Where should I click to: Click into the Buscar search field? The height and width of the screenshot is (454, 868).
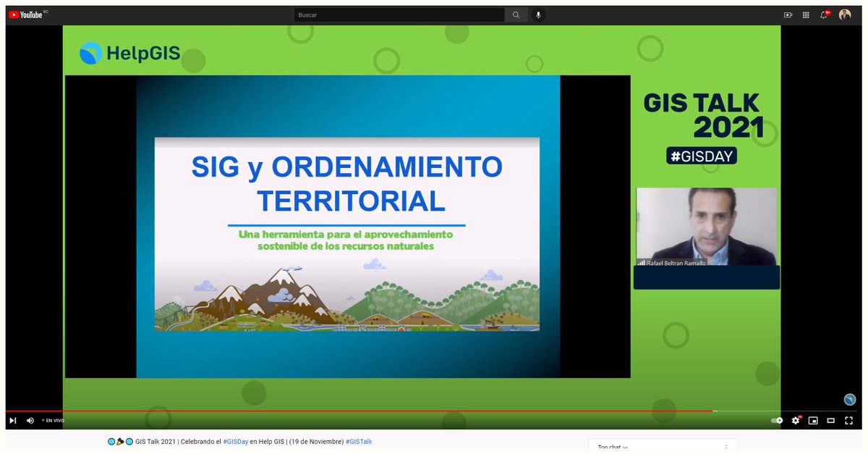pos(399,14)
